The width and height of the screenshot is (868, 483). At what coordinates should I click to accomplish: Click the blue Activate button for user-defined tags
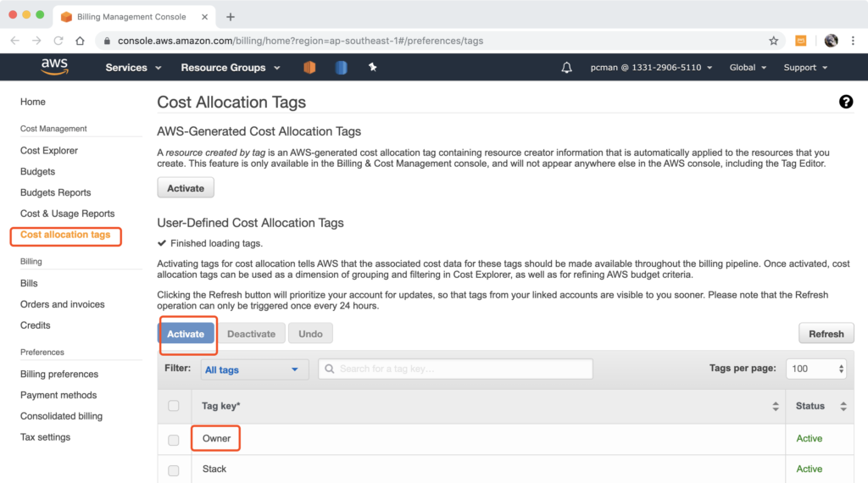pyautogui.click(x=186, y=334)
